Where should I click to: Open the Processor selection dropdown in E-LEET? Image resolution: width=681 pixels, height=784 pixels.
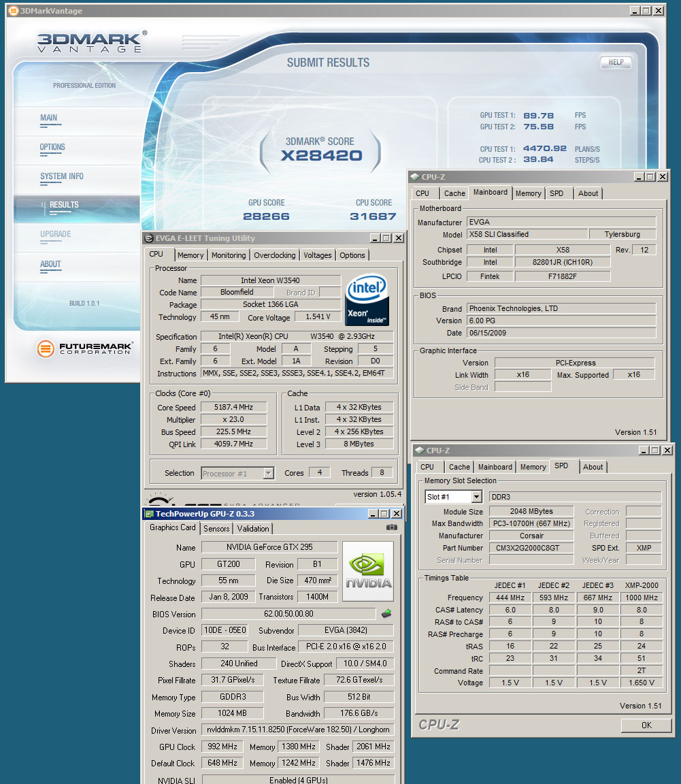[x=269, y=473]
